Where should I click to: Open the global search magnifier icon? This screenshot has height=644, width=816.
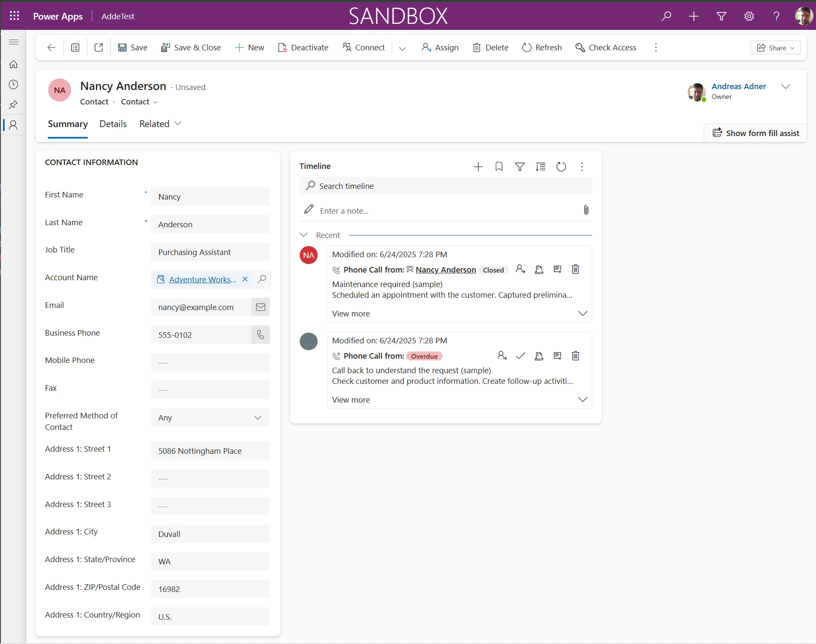666,16
